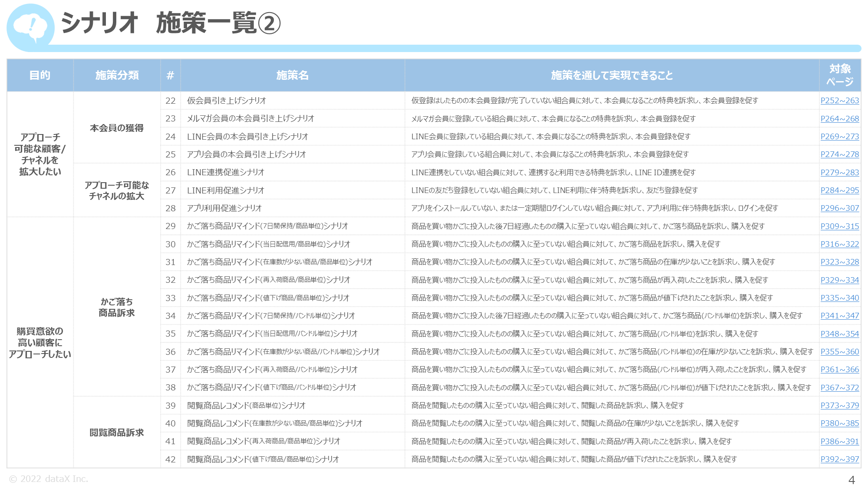Select アプリ利用促進シナリオ

tap(224, 208)
